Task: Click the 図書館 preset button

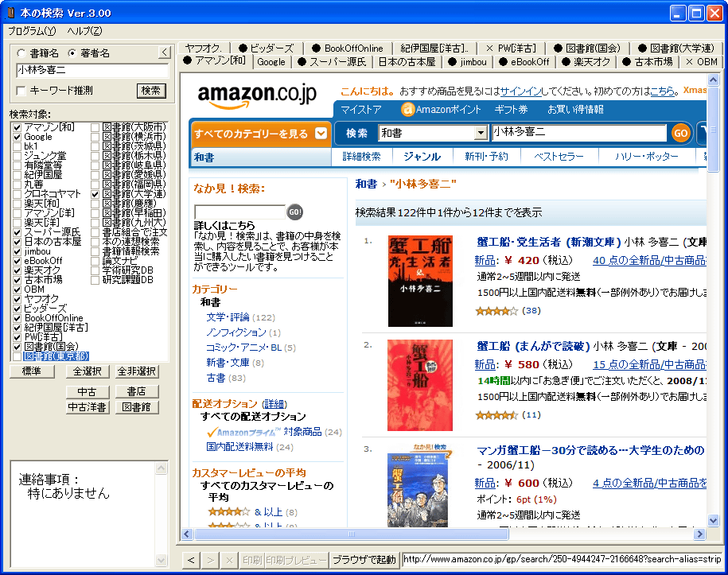Action: tap(136, 407)
